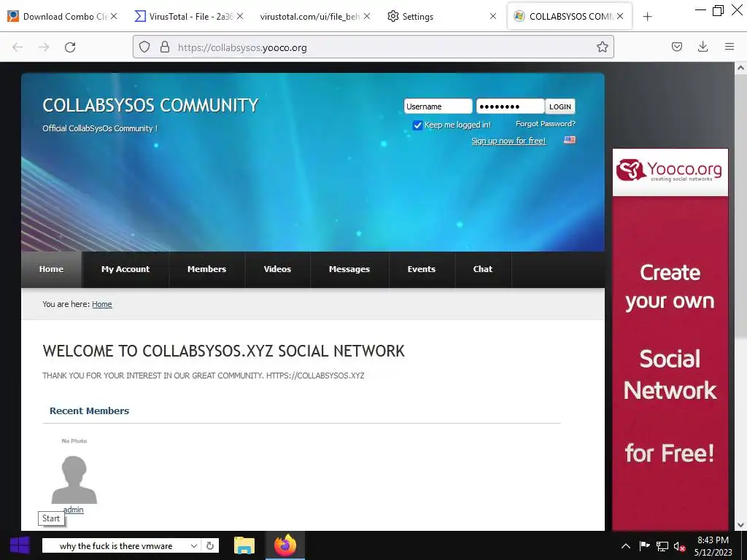Open the Videos navigation item
Screen dimensions: 747x560
pos(277,269)
